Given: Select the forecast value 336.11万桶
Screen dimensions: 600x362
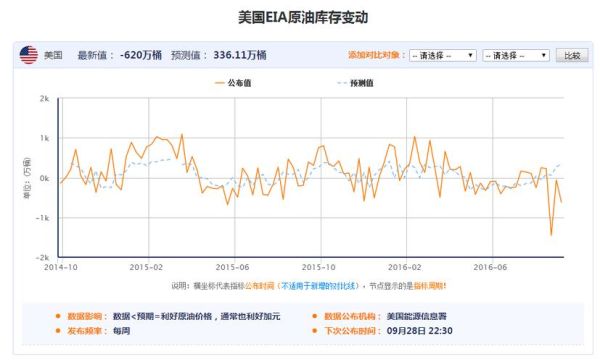Looking at the screenshot, I should coord(240,55).
